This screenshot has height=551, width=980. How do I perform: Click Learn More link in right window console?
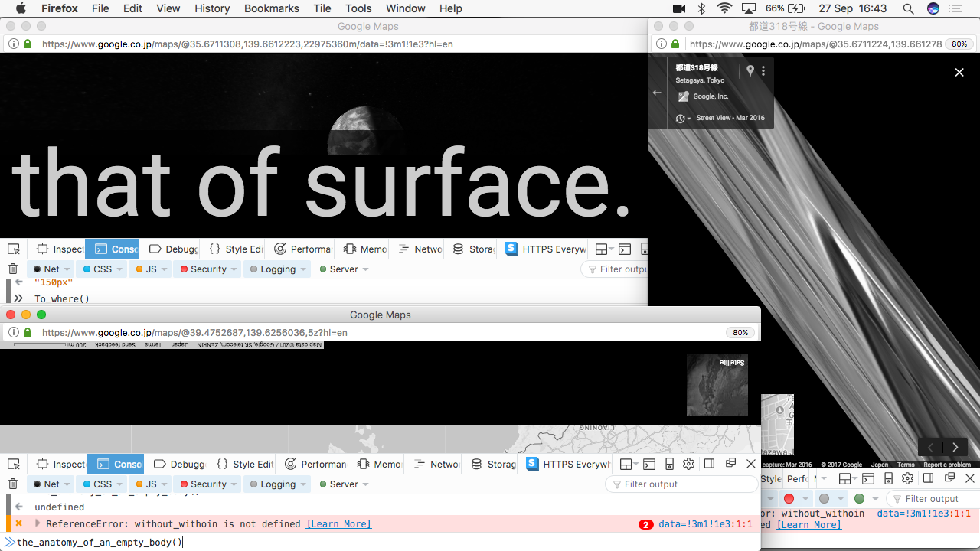pyautogui.click(x=808, y=525)
